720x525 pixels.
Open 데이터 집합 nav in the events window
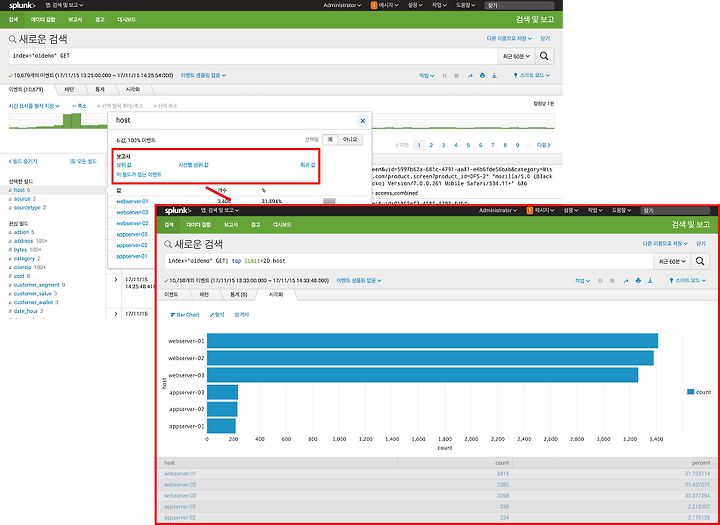point(43,20)
